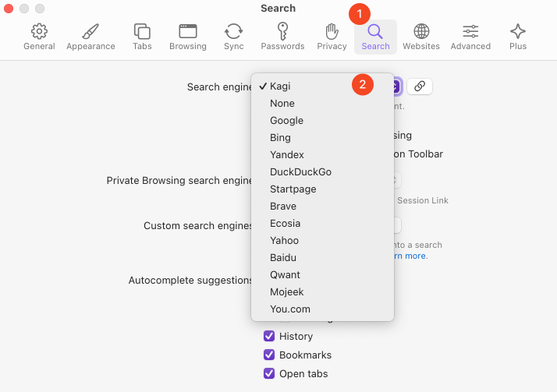557x392 pixels.
Task: Choose None in the search engine list
Action: tap(322, 103)
